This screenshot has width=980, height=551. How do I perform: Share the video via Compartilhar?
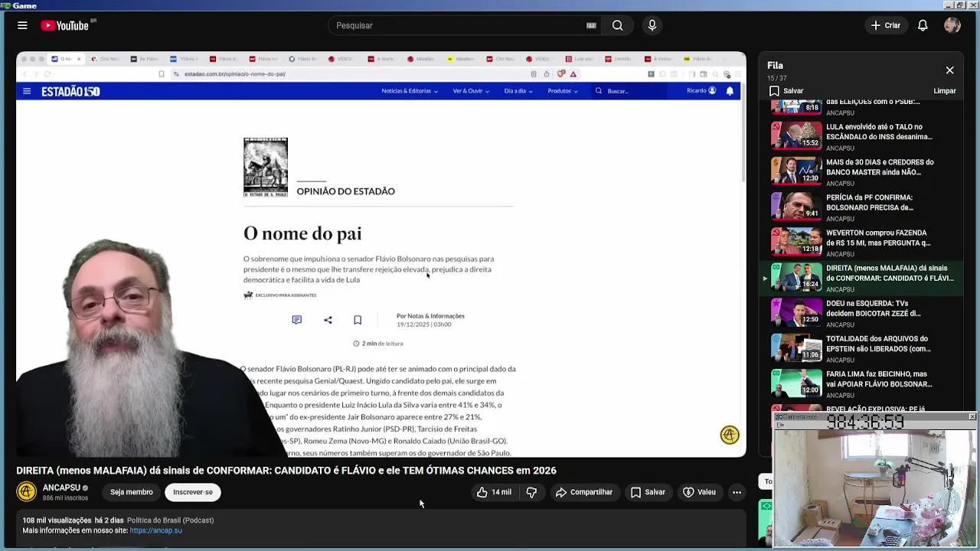(x=584, y=492)
